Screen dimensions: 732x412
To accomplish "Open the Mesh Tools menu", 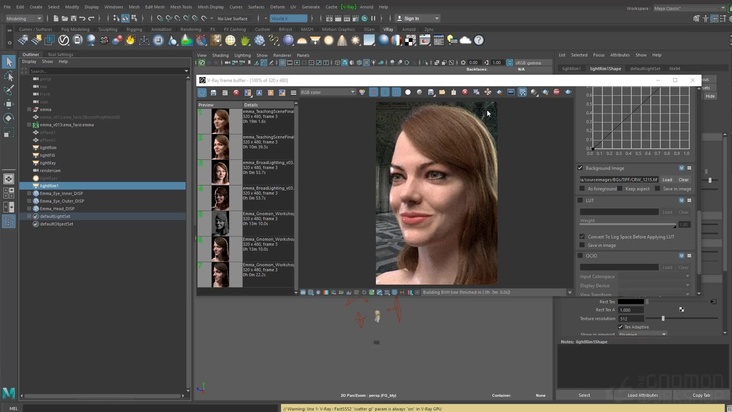I will pyautogui.click(x=181, y=7).
